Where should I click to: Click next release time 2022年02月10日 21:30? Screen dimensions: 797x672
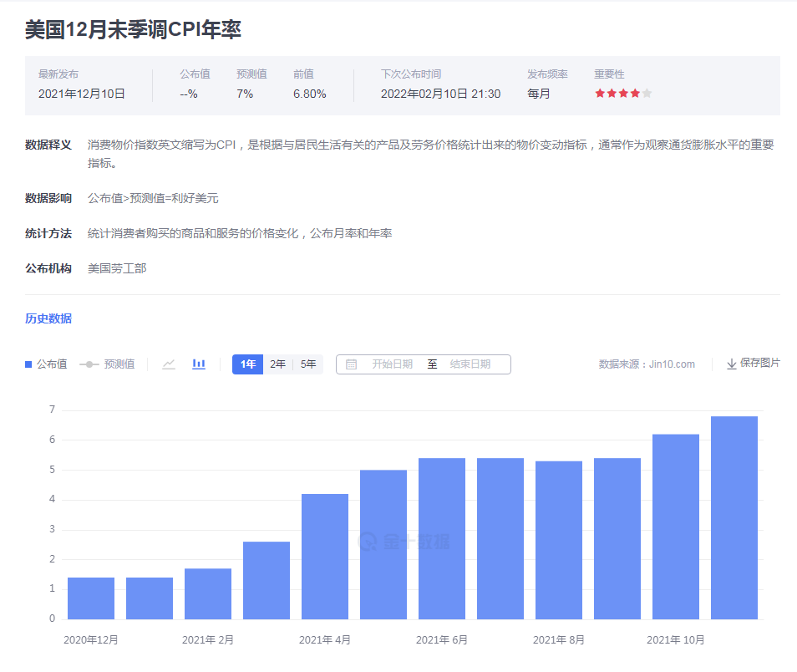[440, 94]
